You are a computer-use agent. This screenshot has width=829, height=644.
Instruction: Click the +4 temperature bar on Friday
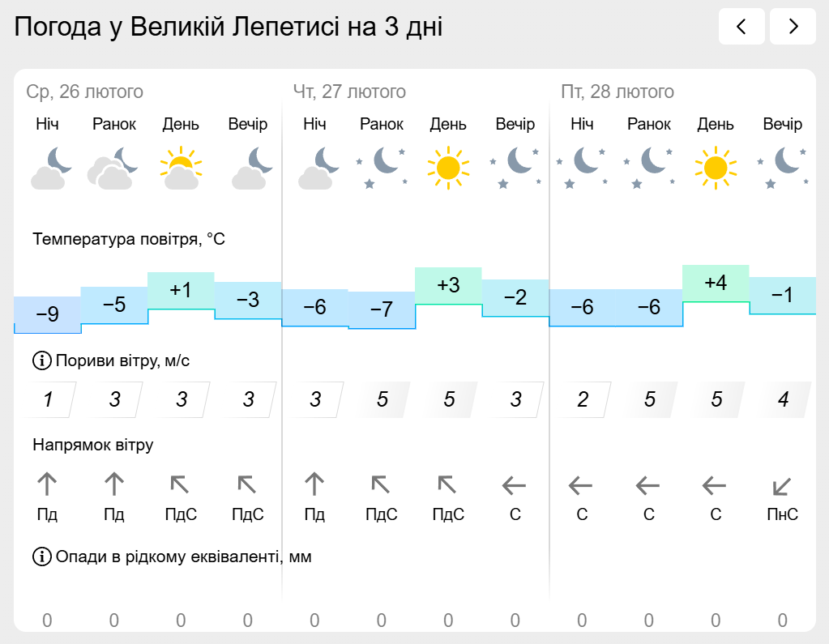point(716,284)
